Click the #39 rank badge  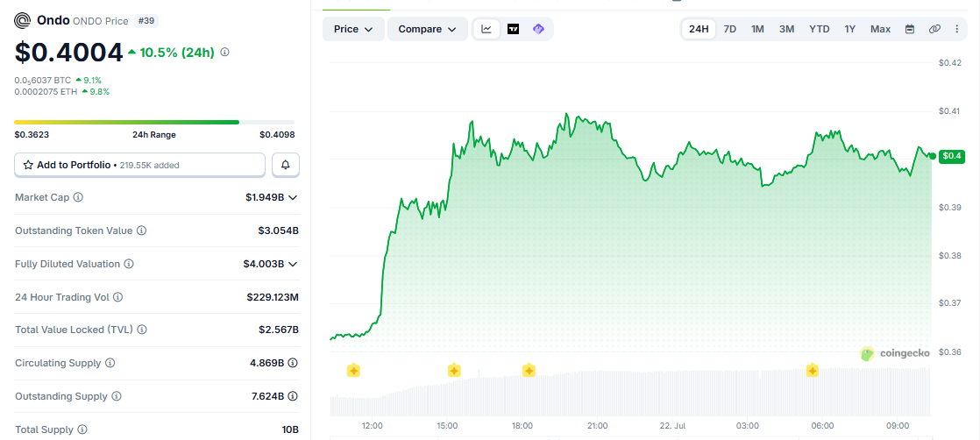147,21
